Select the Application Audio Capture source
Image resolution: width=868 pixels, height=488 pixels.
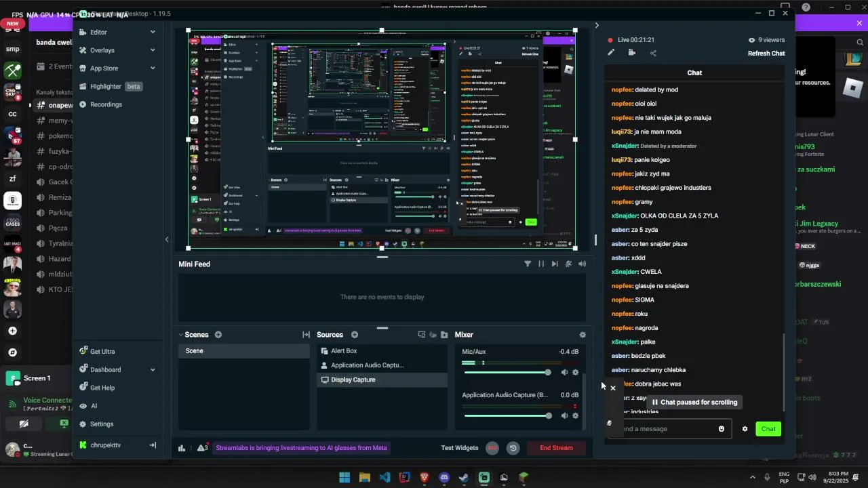point(382,365)
